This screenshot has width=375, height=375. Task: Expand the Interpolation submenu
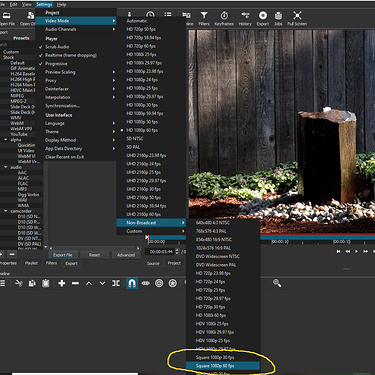76,97
